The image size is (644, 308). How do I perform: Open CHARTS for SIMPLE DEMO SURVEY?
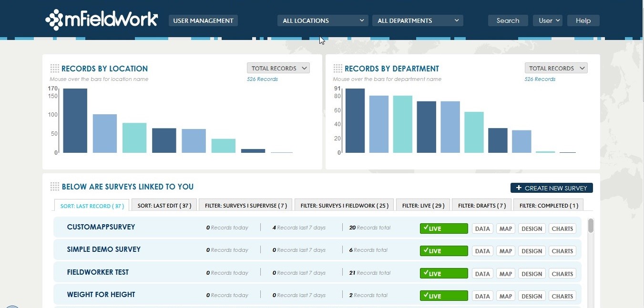[x=562, y=251]
